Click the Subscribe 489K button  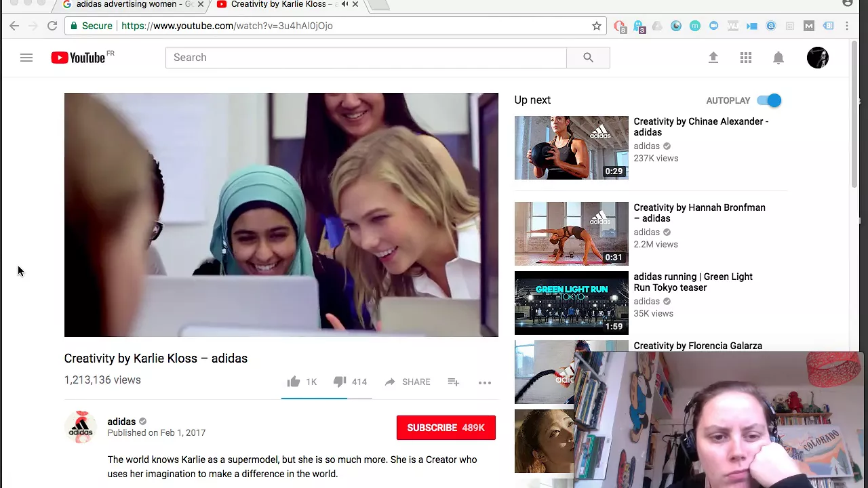pyautogui.click(x=446, y=428)
